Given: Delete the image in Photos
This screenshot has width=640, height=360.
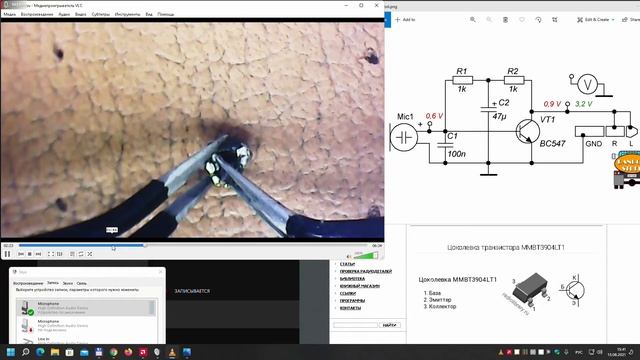Looking at the screenshot, I should click(x=505, y=20).
